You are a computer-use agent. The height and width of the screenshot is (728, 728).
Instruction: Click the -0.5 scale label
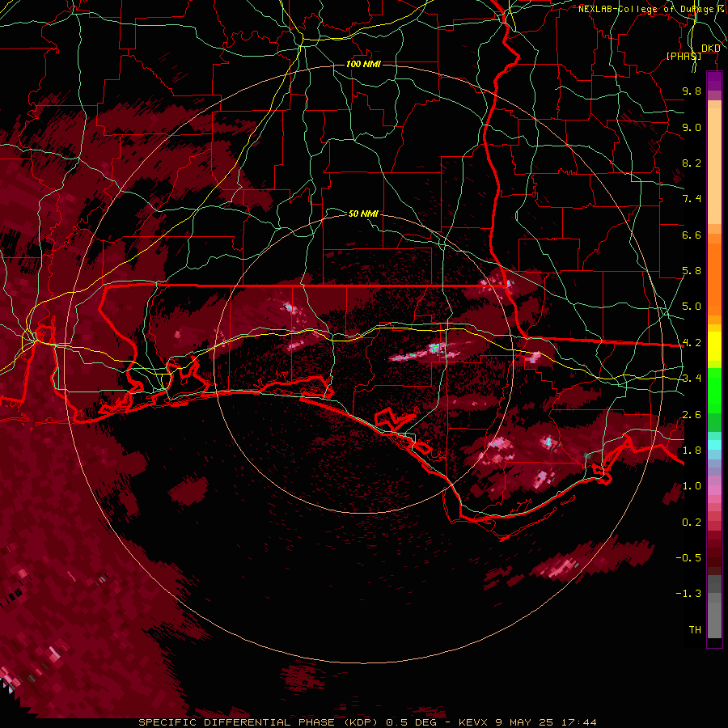[x=688, y=557]
